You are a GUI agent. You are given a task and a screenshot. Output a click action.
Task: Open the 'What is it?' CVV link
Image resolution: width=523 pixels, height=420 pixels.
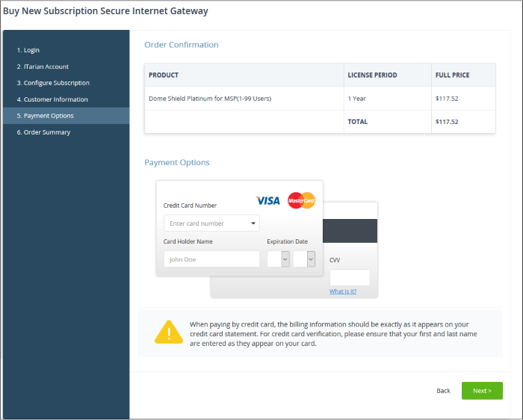[343, 291]
